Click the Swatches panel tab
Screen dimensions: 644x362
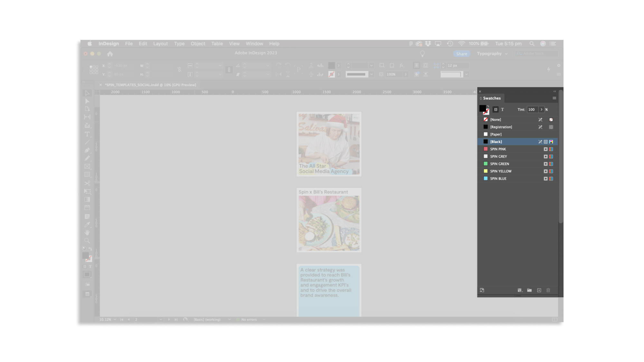(492, 98)
